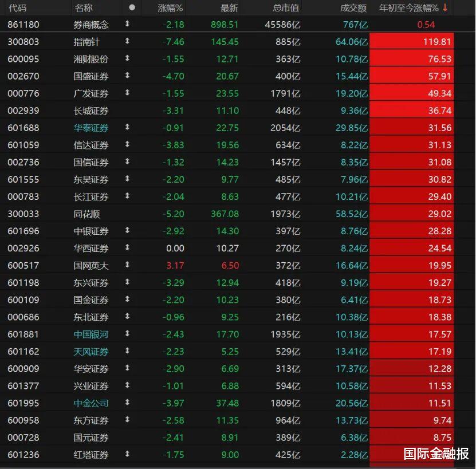The height and width of the screenshot is (469, 476).
Task: Click the 8.75 year-to-date gain cell
Action: tap(411, 438)
